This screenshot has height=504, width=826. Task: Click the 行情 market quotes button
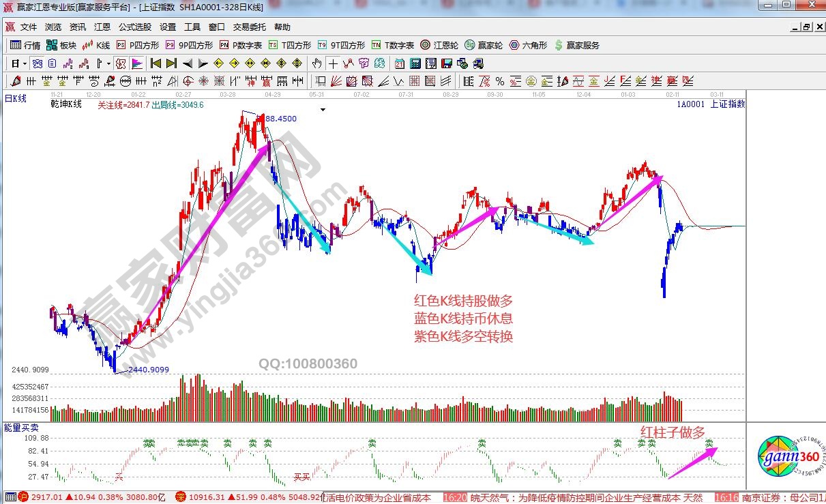(x=26, y=46)
